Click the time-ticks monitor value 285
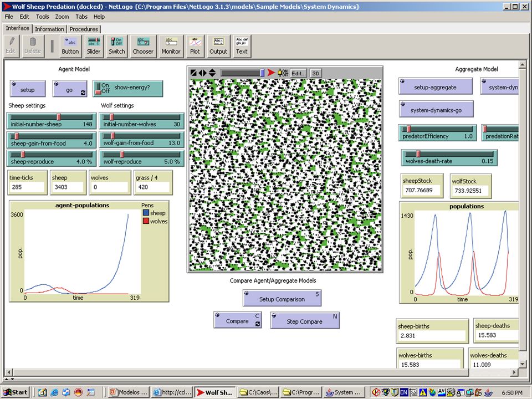532x399 pixels. (27, 187)
